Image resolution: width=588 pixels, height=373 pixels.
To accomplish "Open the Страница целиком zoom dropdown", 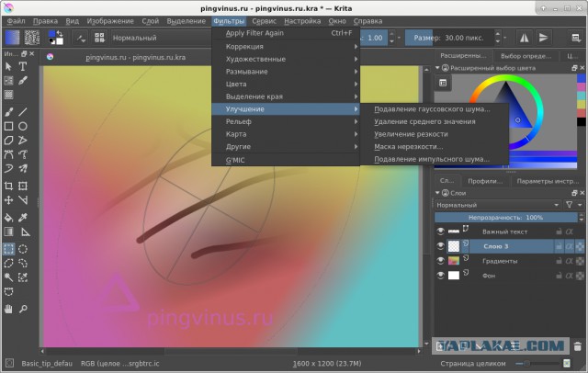I will (x=473, y=363).
